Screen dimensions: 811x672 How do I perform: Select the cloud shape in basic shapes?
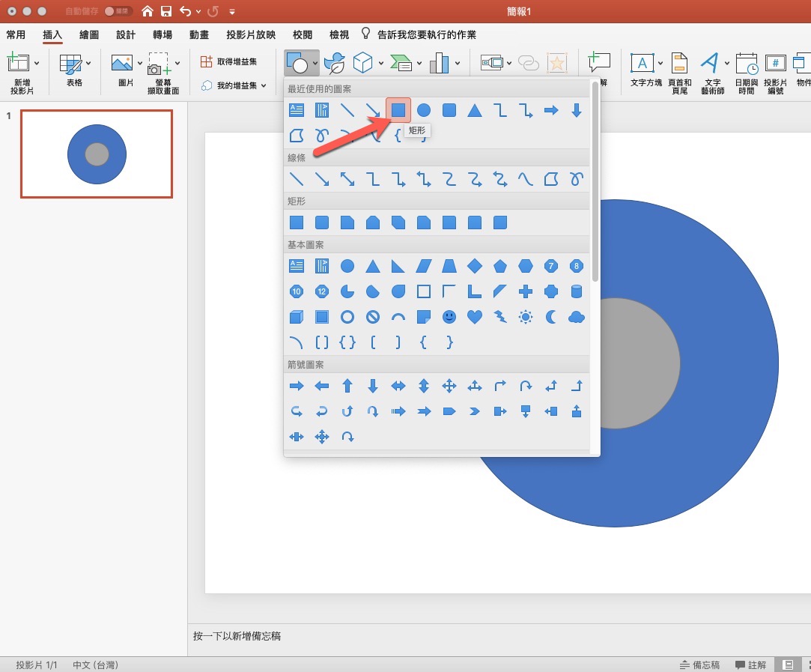pos(576,317)
